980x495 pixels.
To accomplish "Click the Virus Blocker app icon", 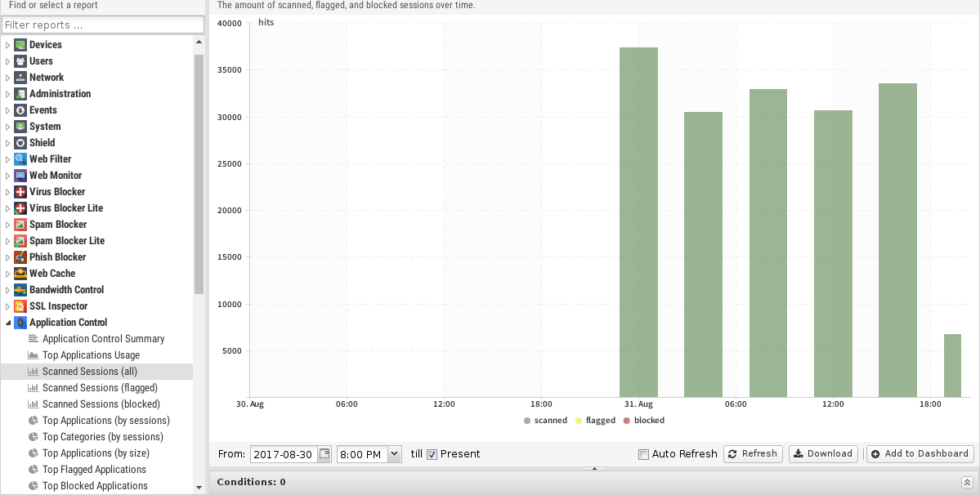I will (x=20, y=192).
